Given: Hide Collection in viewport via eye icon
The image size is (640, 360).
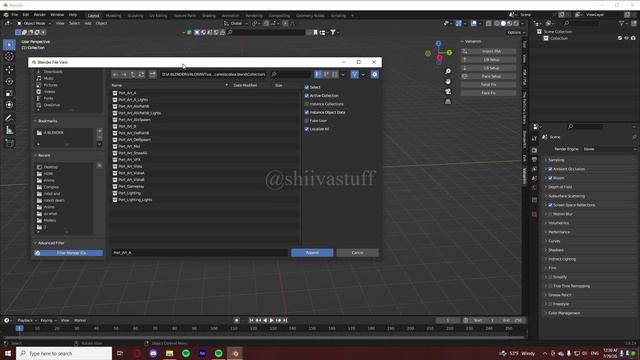Looking at the screenshot, I should pos(627,38).
